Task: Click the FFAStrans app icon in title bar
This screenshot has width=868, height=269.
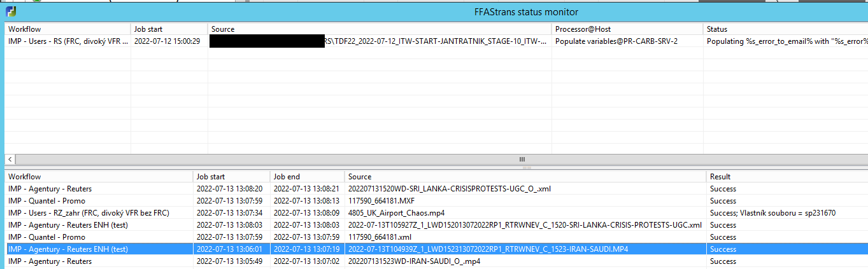Action: coord(11,11)
